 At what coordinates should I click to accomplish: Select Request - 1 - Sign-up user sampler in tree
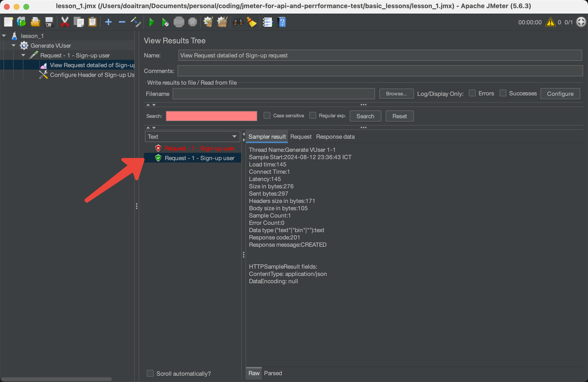click(75, 55)
